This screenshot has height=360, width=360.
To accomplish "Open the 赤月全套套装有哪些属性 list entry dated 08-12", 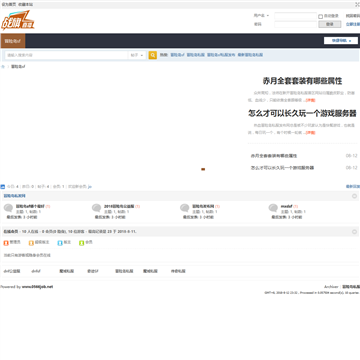I will tap(274, 156).
